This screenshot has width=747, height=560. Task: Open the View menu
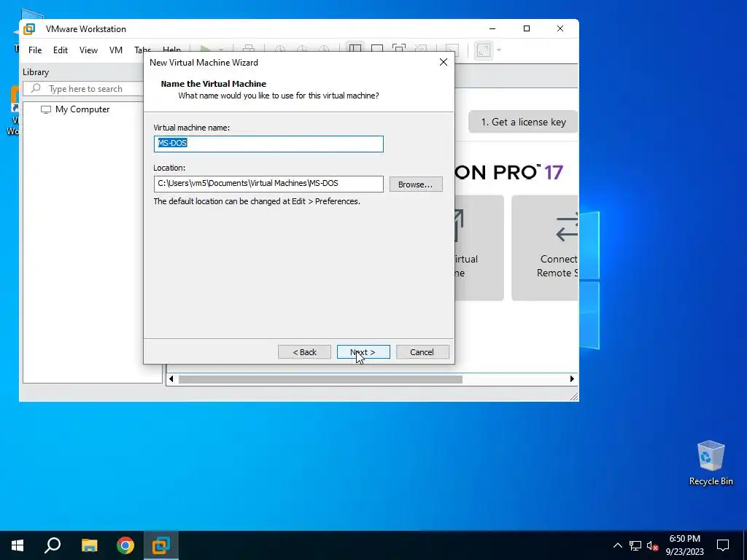pyautogui.click(x=88, y=50)
